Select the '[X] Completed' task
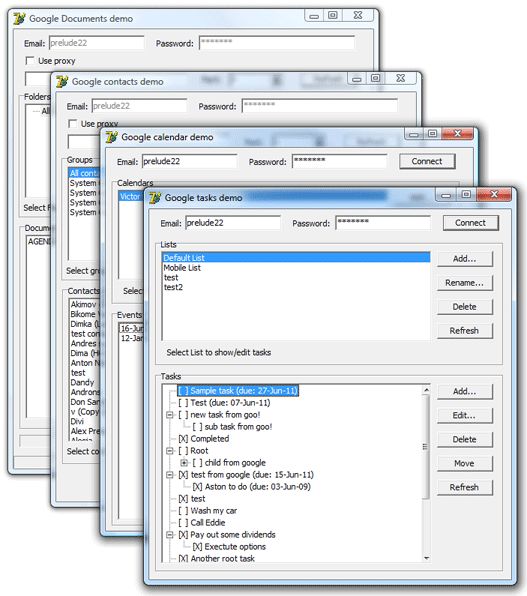Screen dimensions: 527x596 204,439
